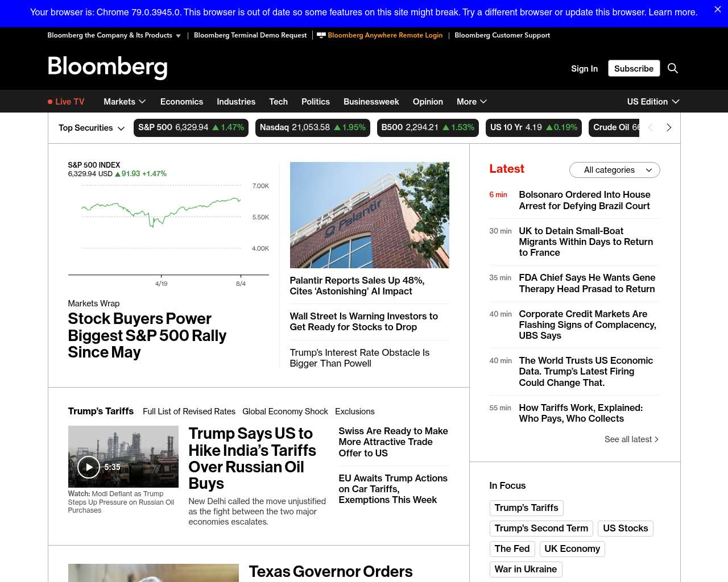
Task: Expand the Markets menu
Action: 125,102
